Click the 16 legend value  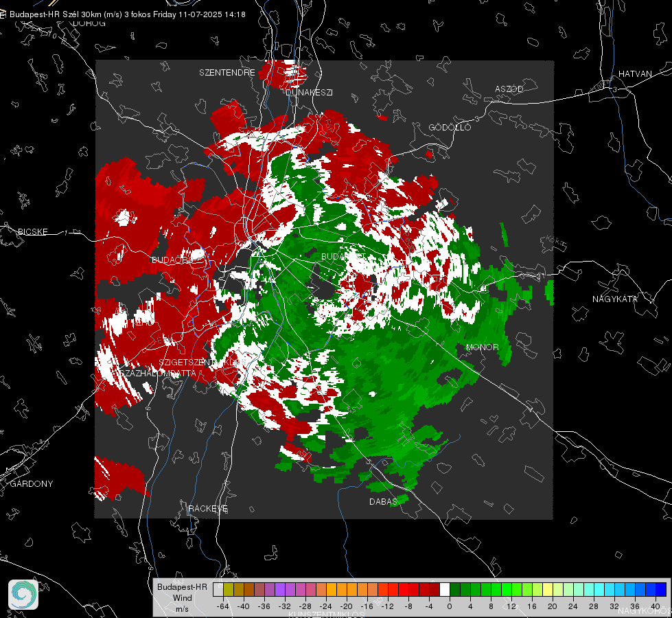tap(532, 606)
